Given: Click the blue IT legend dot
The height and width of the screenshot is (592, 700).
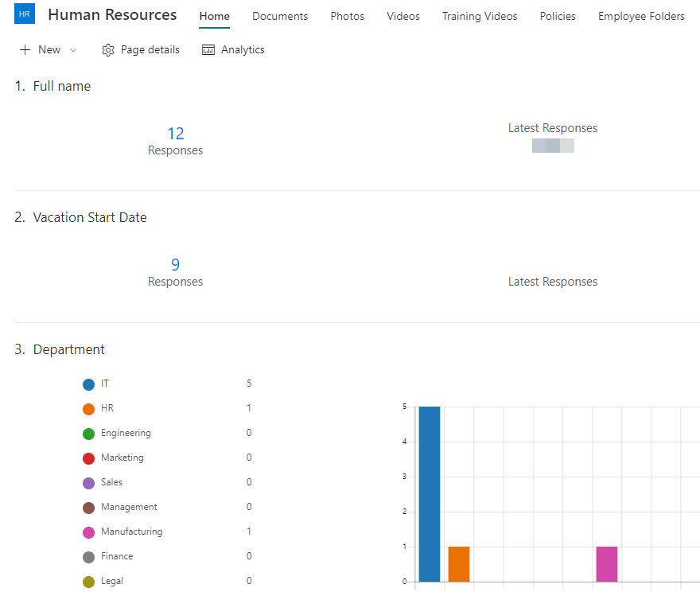Looking at the screenshot, I should point(89,384).
